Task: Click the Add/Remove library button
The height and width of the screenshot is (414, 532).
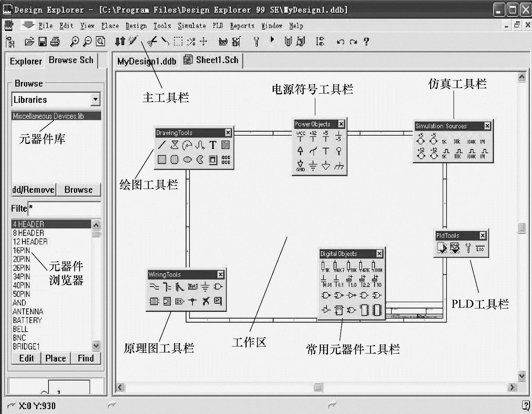Action: 33,190
